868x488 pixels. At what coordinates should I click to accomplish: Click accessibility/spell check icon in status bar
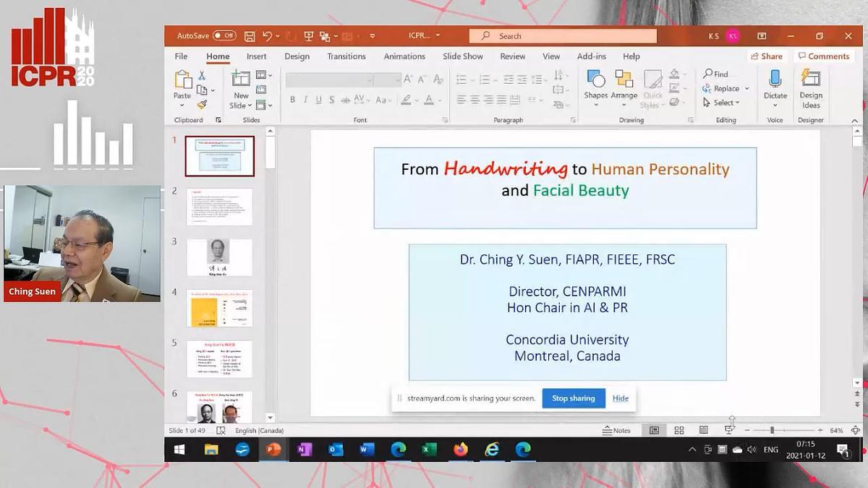coord(221,430)
